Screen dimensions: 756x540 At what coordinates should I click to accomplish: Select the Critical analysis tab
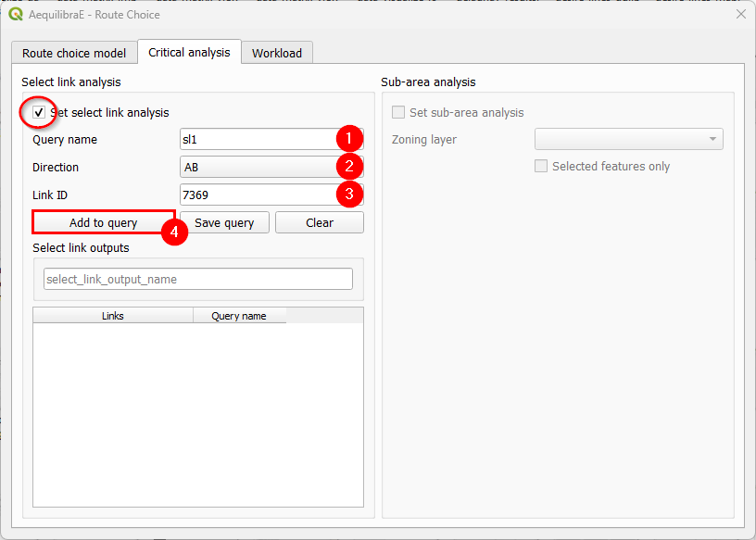(x=189, y=52)
